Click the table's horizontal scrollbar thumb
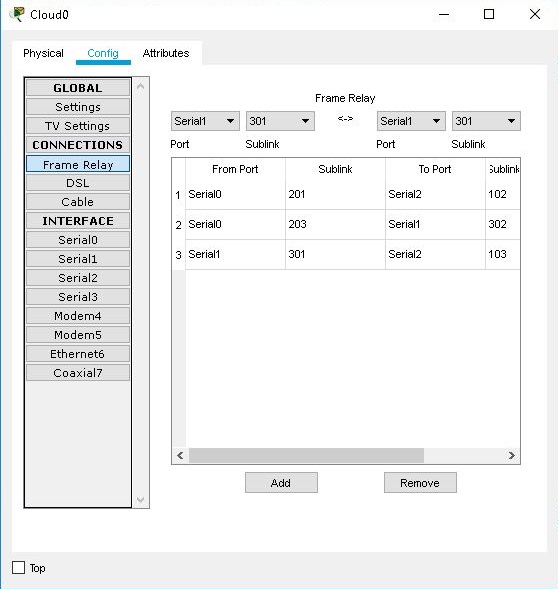This screenshot has height=589, width=558. tap(306, 456)
